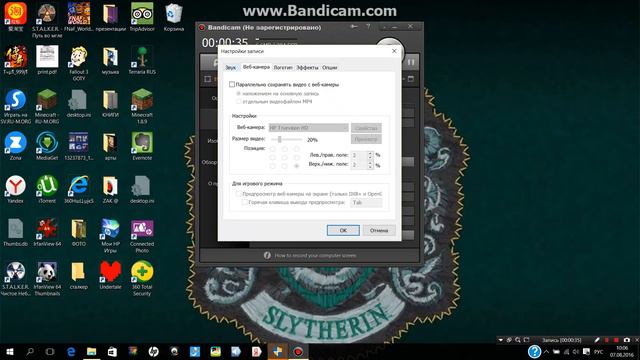Click the red stop icon in recording bar
Image resolution: width=640 pixels, height=360 pixels.
(x=616, y=340)
